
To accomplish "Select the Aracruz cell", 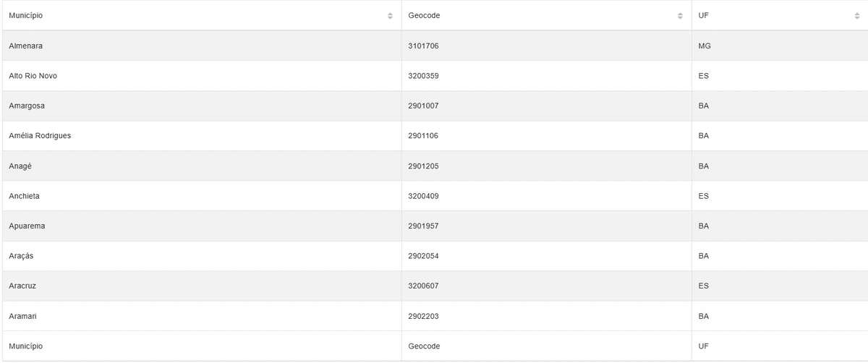I will [22, 286].
